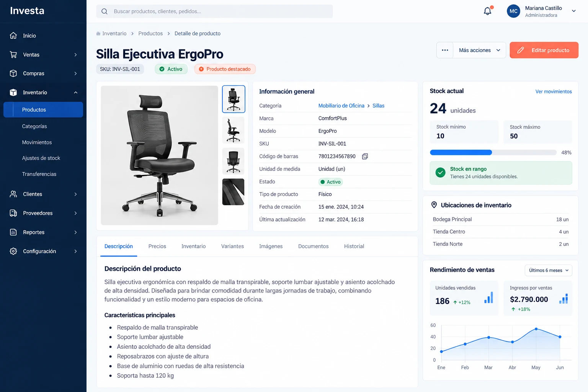Click the Editar producto button
Image resolution: width=588 pixels, height=392 pixels.
(x=544, y=50)
